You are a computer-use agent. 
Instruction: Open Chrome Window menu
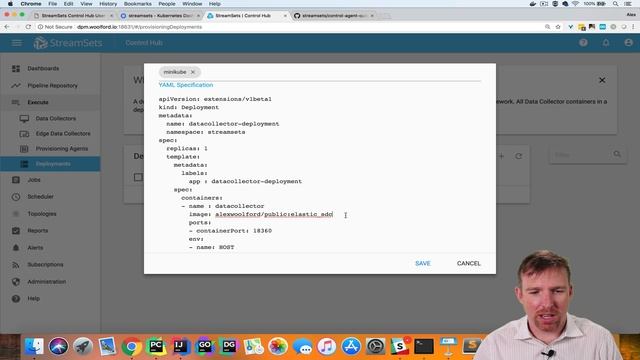click(x=192, y=4)
